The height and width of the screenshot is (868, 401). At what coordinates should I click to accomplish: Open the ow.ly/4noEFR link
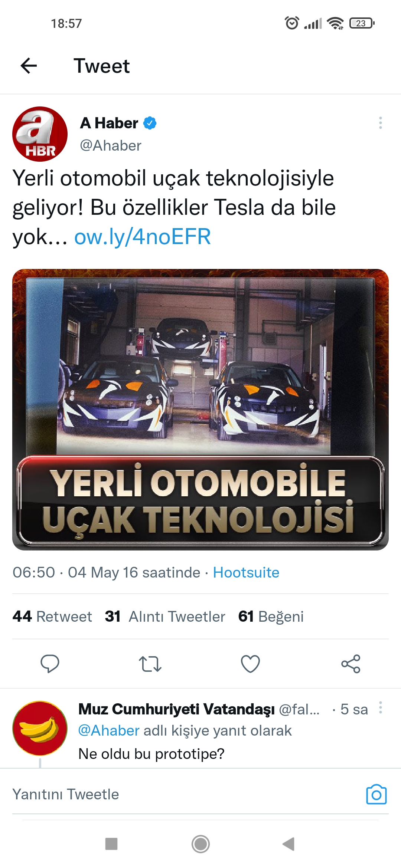143,237
